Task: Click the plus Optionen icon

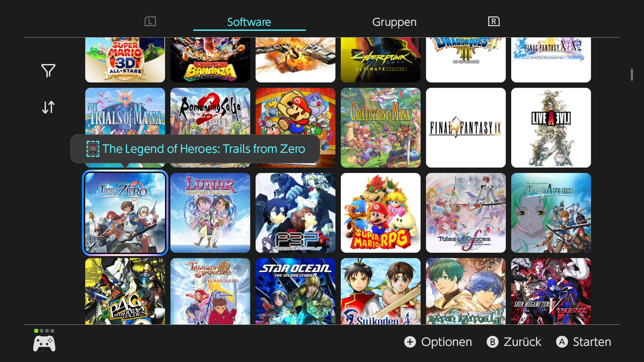Action: click(x=410, y=342)
